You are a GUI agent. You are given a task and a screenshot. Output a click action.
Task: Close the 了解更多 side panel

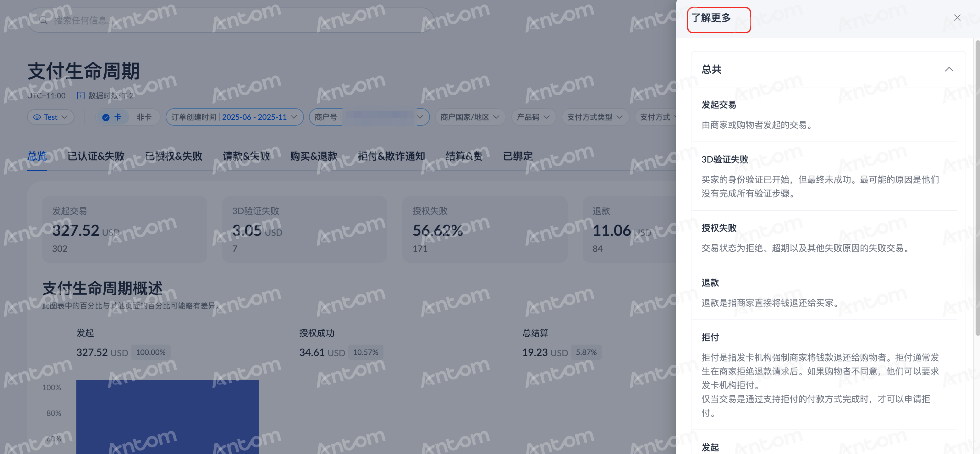[957, 18]
